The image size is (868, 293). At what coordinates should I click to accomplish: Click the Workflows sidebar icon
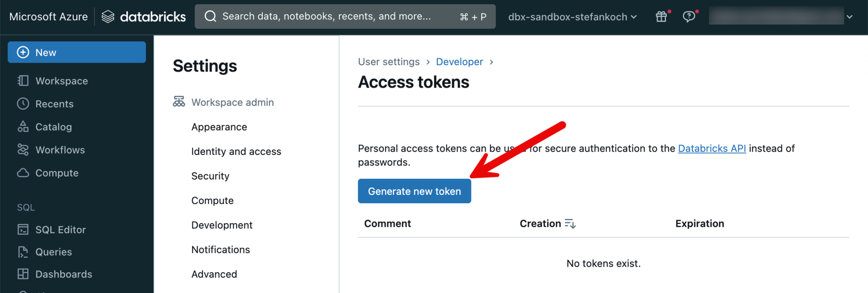[23, 150]
